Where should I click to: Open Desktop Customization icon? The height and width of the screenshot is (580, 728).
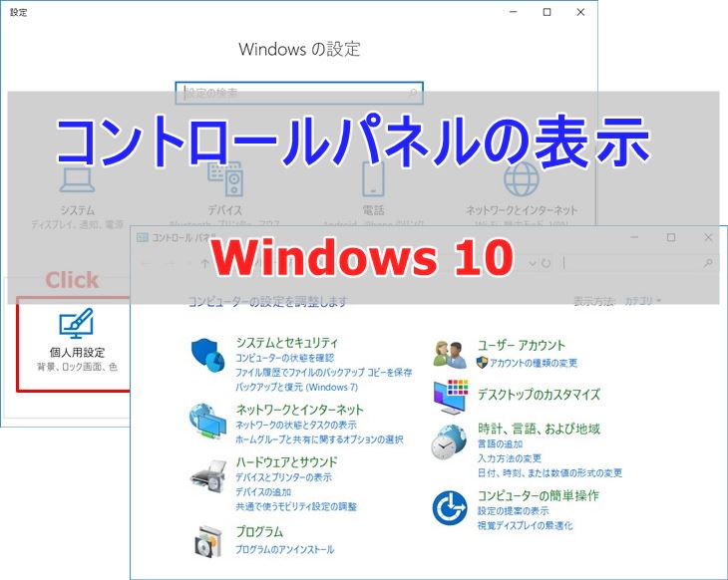pyautogui.click(x=451, y=397)
